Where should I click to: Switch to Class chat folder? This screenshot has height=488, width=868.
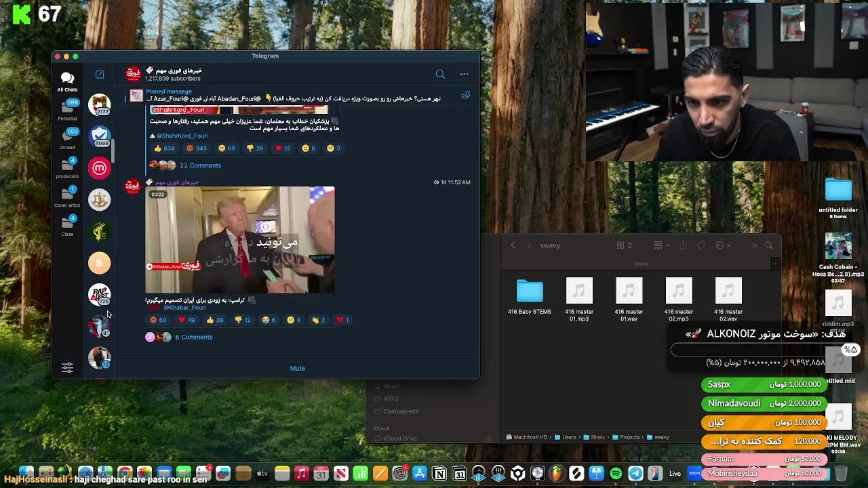pyautogui.click(x=67, y=226)
